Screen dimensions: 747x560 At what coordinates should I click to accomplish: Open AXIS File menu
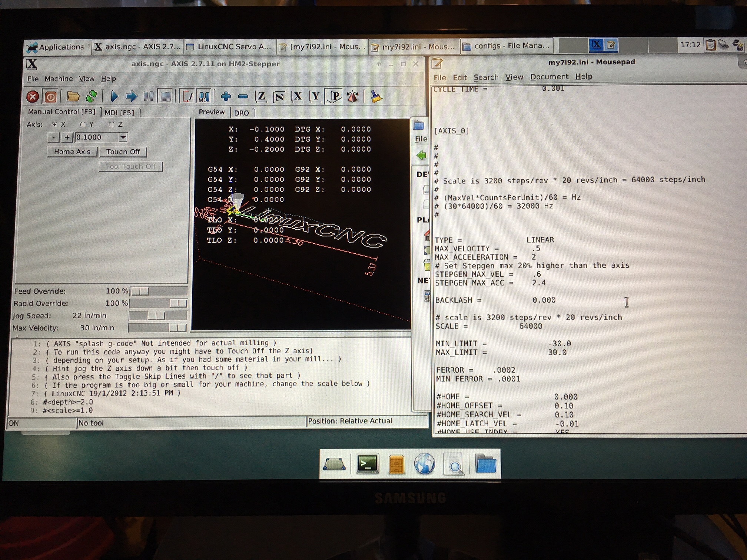click(33, 79)
